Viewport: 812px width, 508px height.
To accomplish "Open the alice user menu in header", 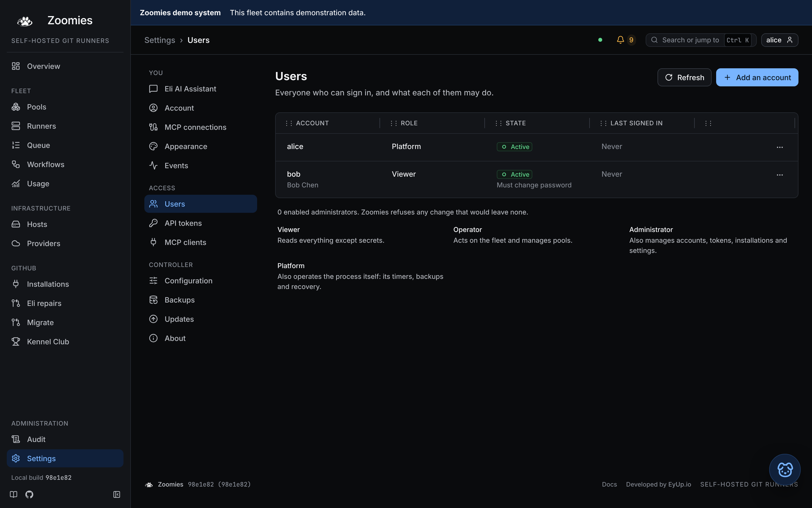I will point(780,40).
